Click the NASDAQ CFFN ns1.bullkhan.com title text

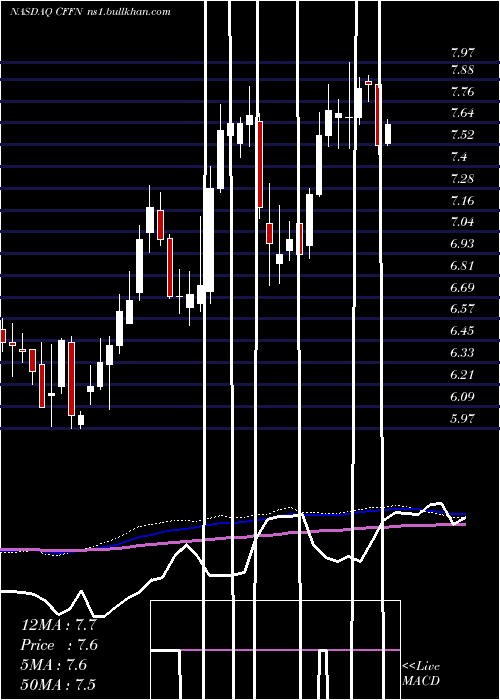point(90,11)
